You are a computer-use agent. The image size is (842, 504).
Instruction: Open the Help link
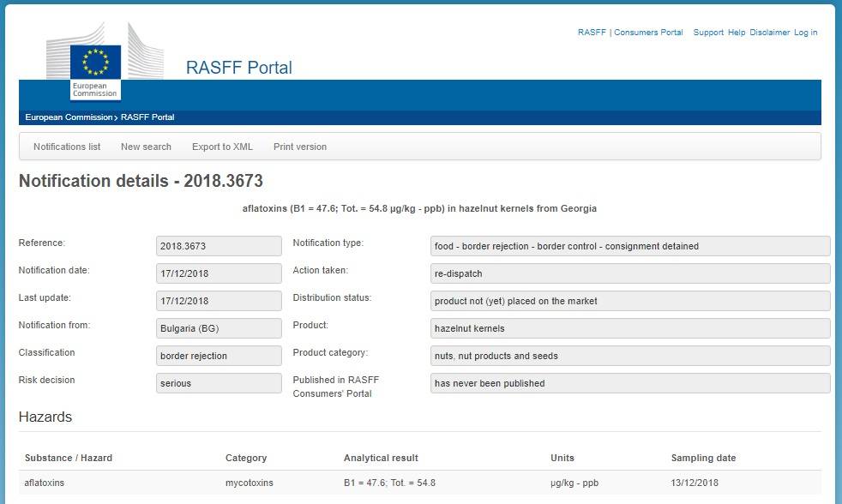point(737,33)
